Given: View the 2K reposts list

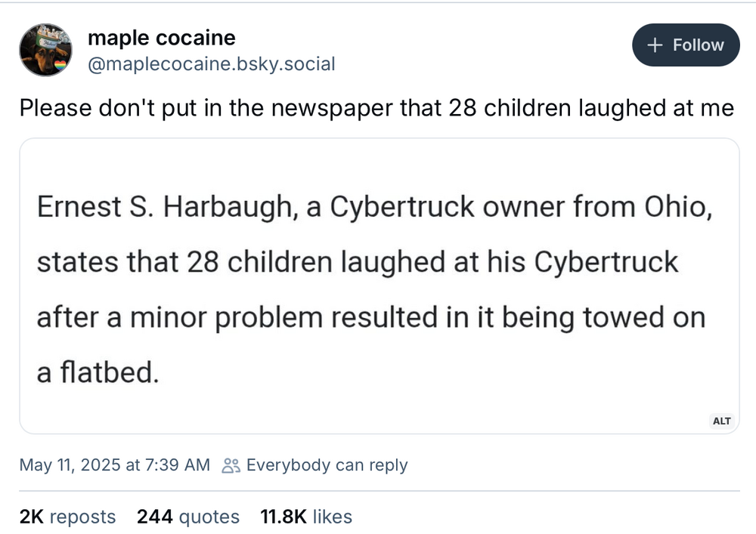Looking at the screenshot, I should click(67, 517).
